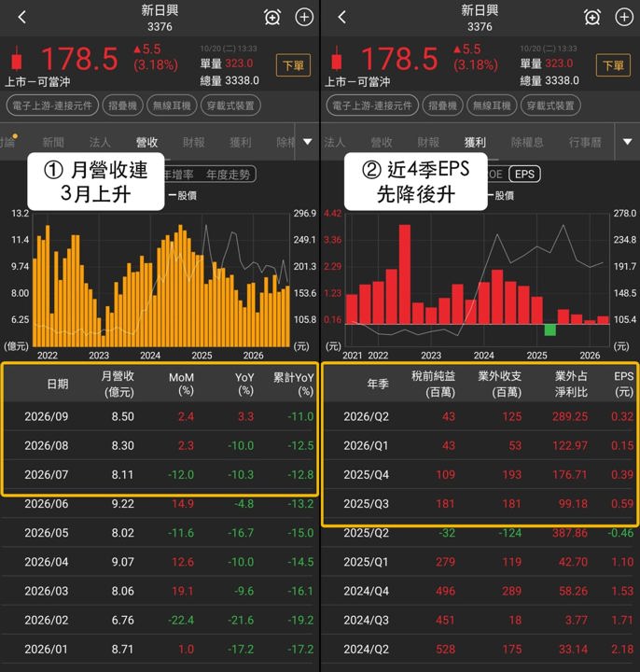Viewport: 640px width, 672px height.
Task: Select revenue value 8.11 for 2026/07
Action: pos(122,475)
